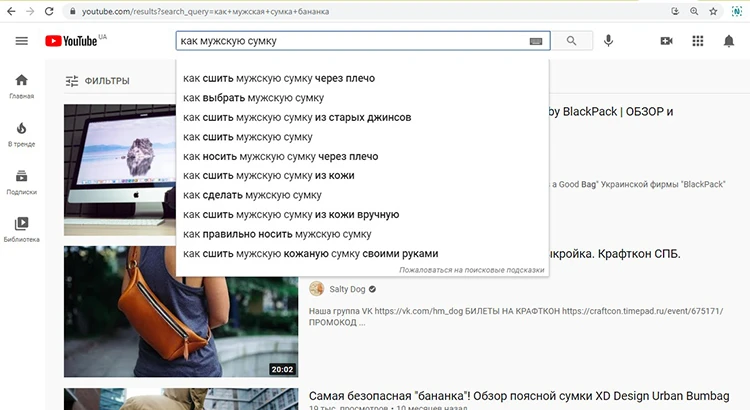Viewport: 750px width, 410px height.
Task: Open Библиотека in the sidebar
Action: tap(22, 229)
